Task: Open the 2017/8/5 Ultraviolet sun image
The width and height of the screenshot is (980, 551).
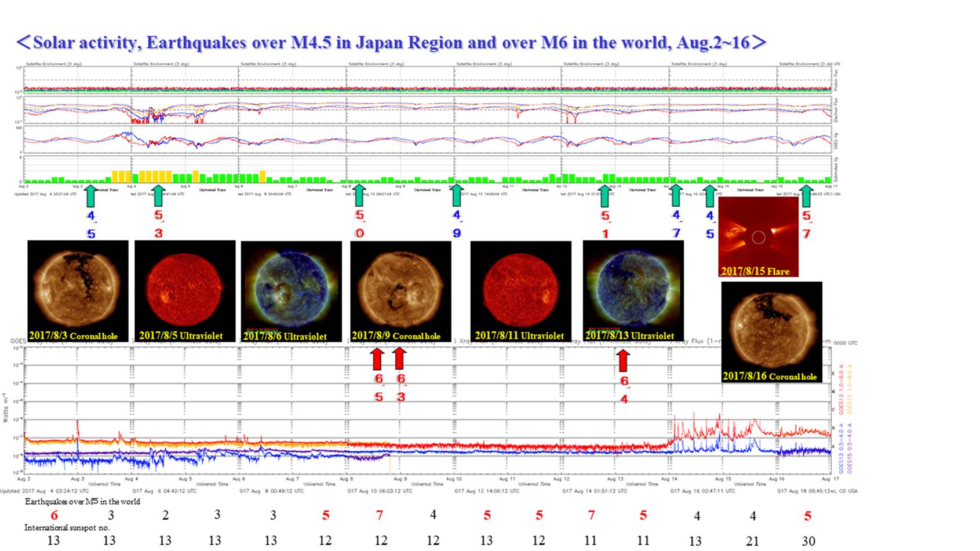Action: 185,291
